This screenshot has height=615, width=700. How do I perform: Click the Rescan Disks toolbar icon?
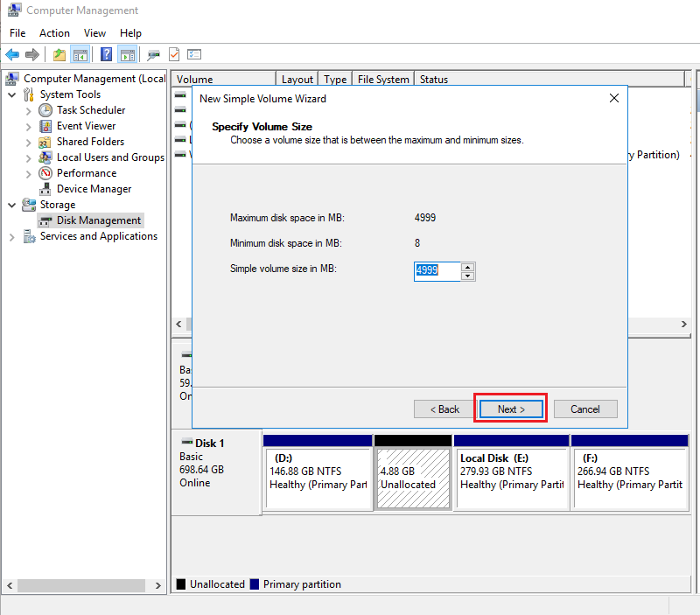click(153, 54)
